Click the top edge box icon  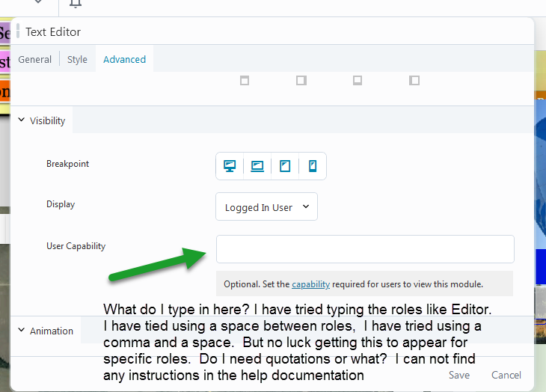[245, 80]
